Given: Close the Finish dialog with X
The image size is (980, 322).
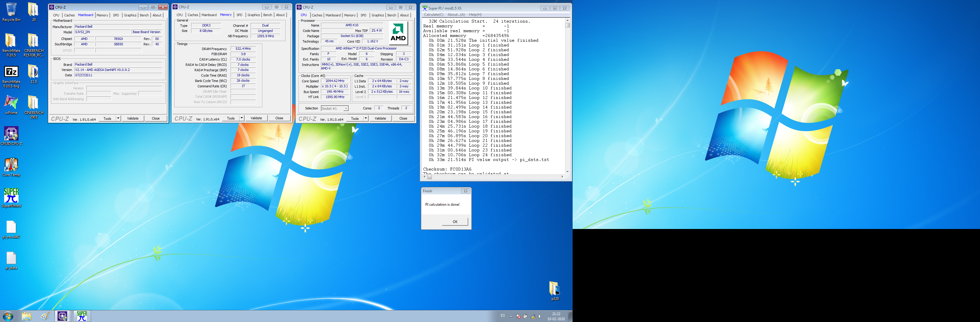Looking at the screenshot, I should [465, 191].
